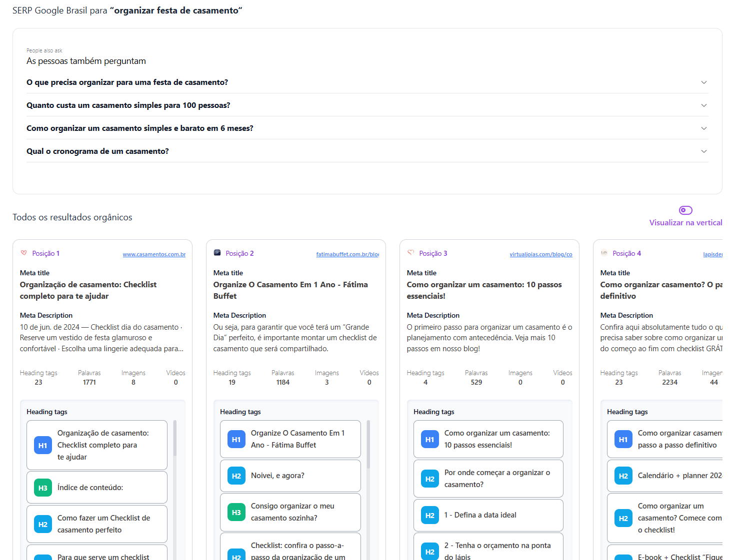
Task: Click the H2 icon beside 'Noivei, e agora?'
Action: 236,476
